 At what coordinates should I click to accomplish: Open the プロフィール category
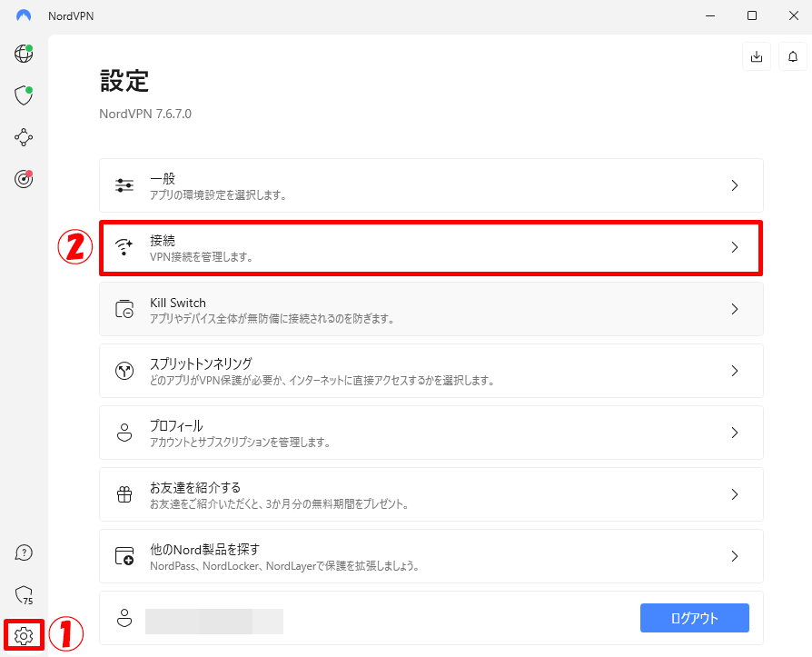(x=431, y=433)
